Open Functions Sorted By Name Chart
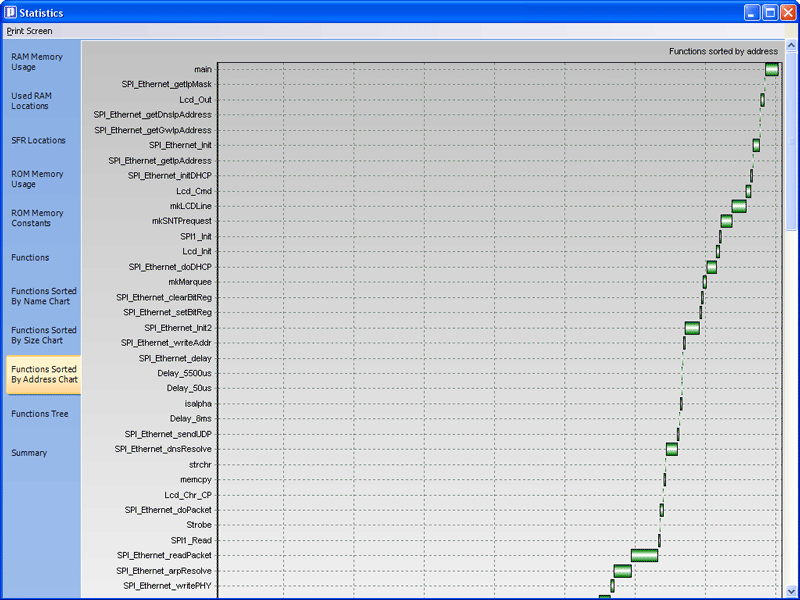The image size is (800, 600). (x=43, y=296)
